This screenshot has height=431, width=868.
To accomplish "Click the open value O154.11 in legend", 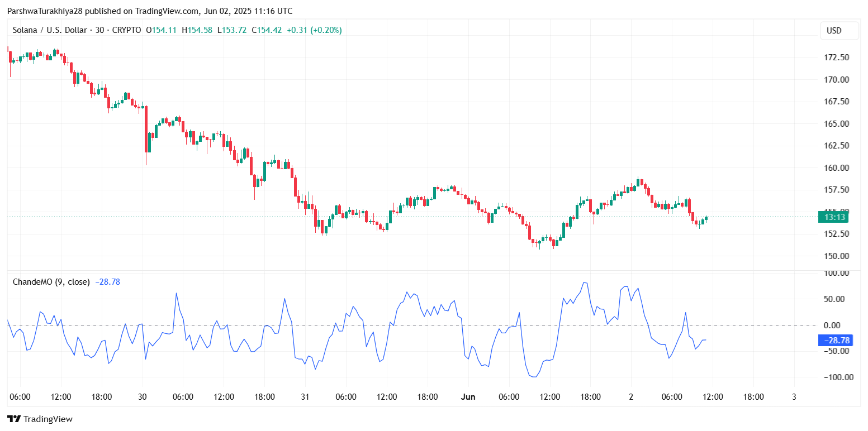I will (x=161, y=30).
